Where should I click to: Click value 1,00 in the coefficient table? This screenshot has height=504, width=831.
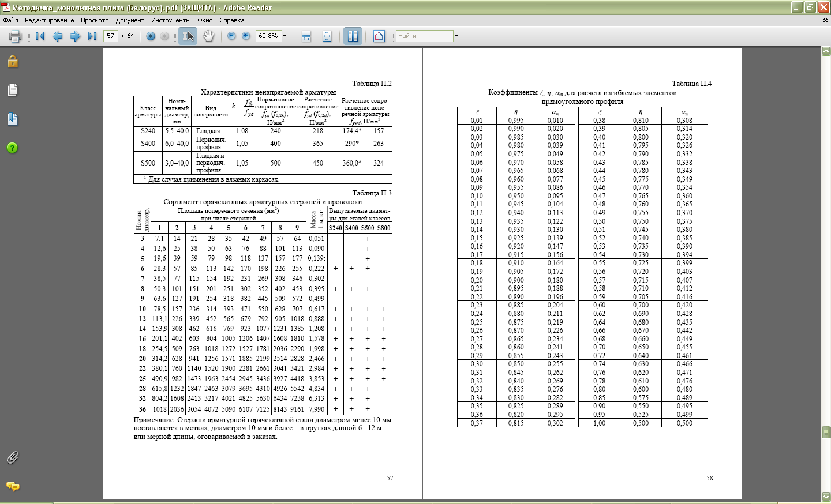[x=600, y=423]
